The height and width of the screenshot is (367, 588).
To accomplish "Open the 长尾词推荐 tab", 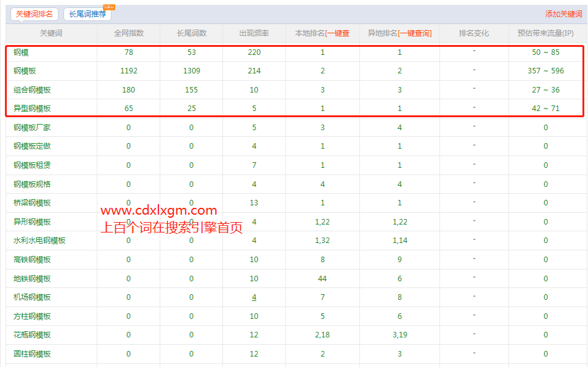I will pos(87,14).
